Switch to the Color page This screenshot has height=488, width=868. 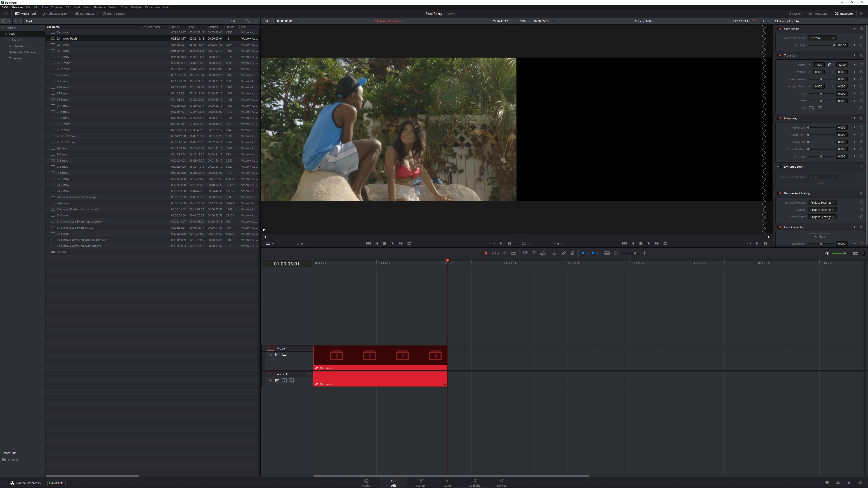coord(448,483)
